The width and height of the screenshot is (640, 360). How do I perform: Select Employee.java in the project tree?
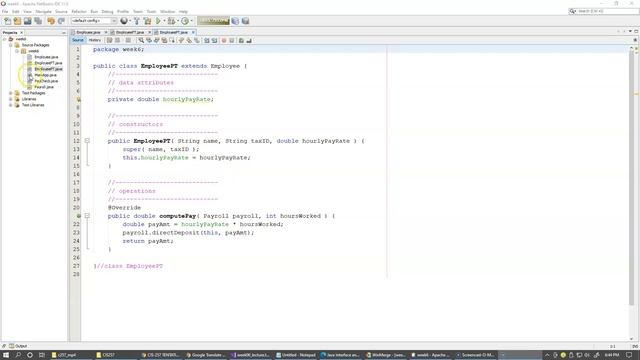(x=46, y=57)
